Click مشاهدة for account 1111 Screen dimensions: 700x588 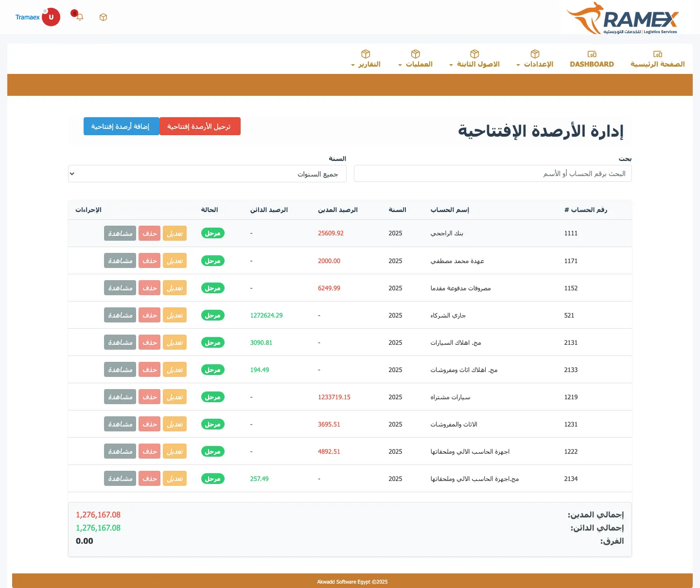click(120, 233)
